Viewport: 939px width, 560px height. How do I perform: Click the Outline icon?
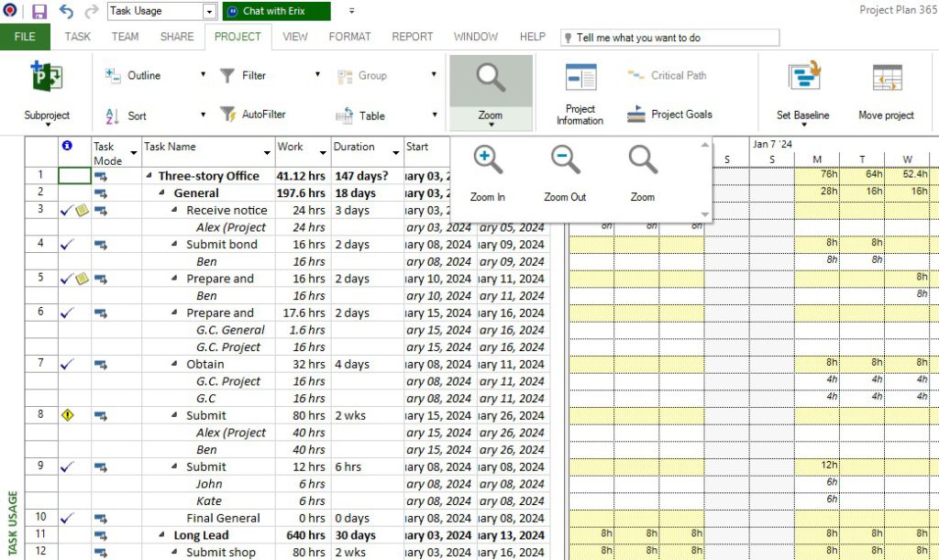(113, 75)
